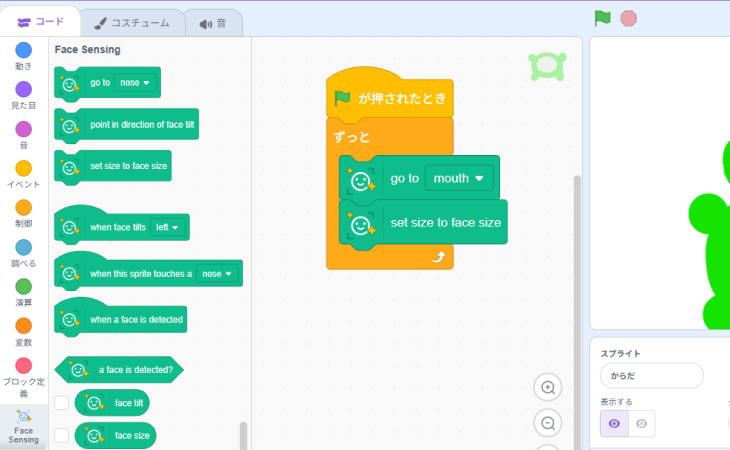730x450 pixels.
Task: Open the 制御 control block category
Action: 23,208
